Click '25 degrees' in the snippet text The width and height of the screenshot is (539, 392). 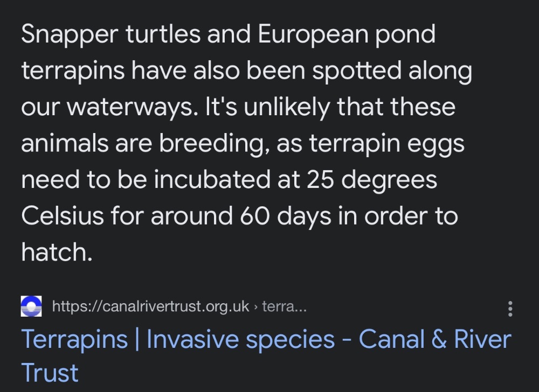[x=371, y=179]
